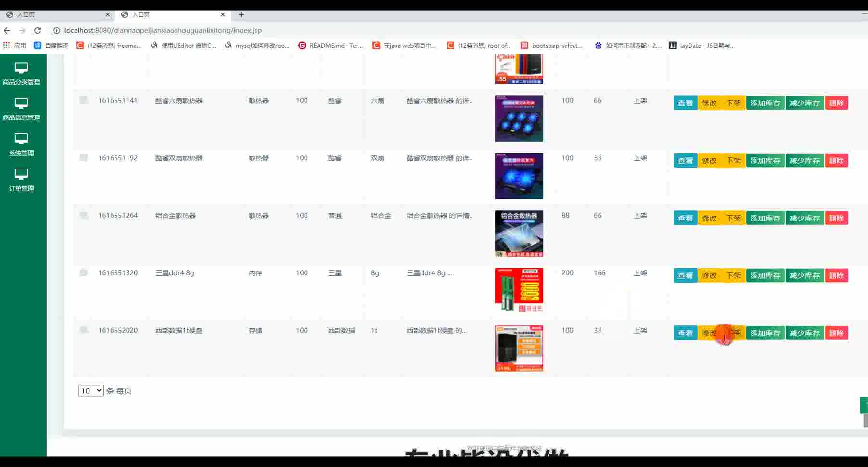Open a new browser tab
The image size is (868, 467).
point(241,14)
